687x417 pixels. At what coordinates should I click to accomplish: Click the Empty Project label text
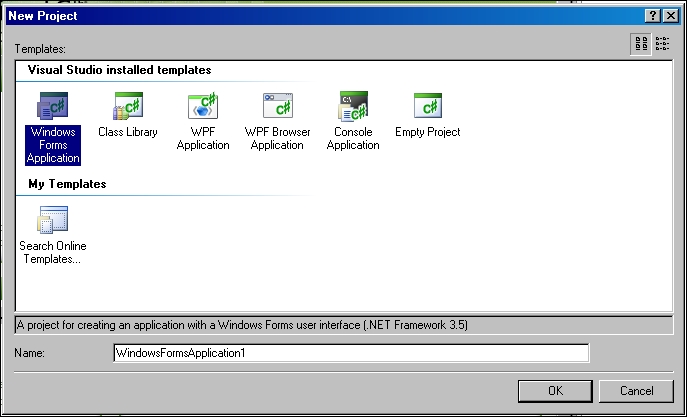tap(428, 132)
